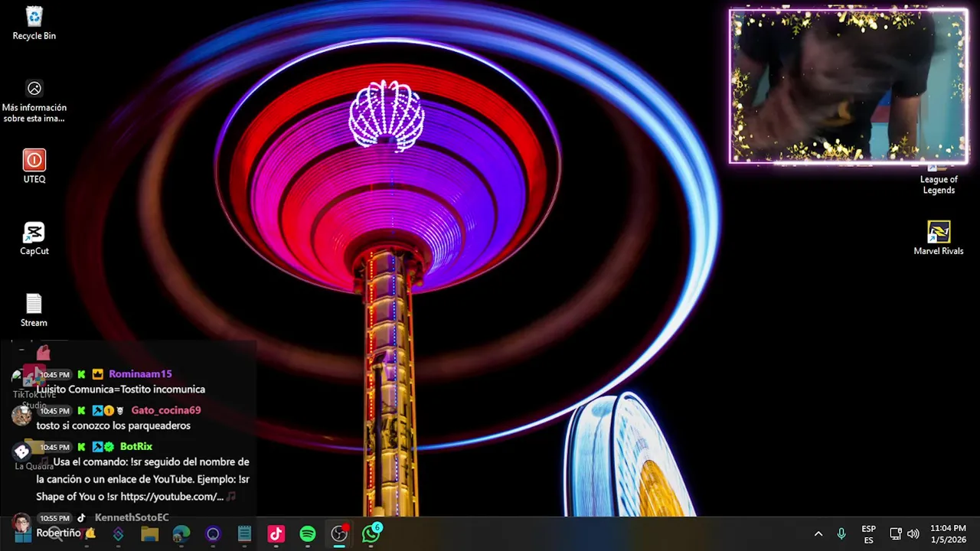This screenshot has width=980, height=551.
Task: Launch CapCut from the desktop
Action: coord(34,238)
